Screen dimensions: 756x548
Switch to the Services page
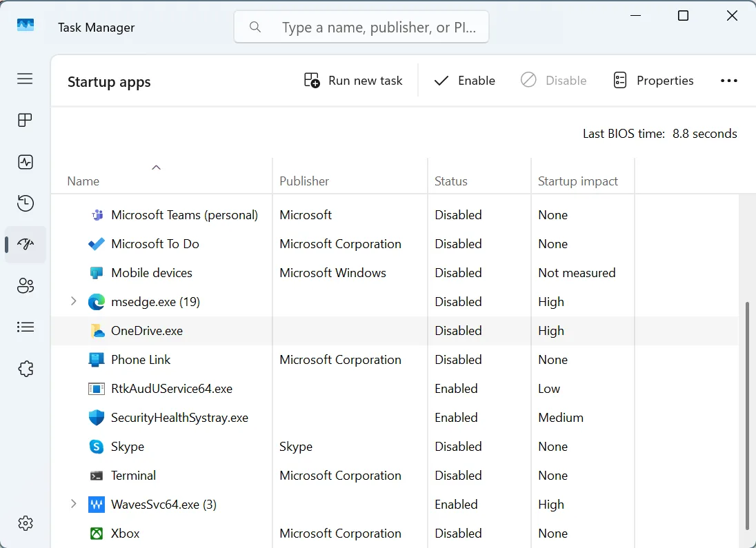(25, 368)
